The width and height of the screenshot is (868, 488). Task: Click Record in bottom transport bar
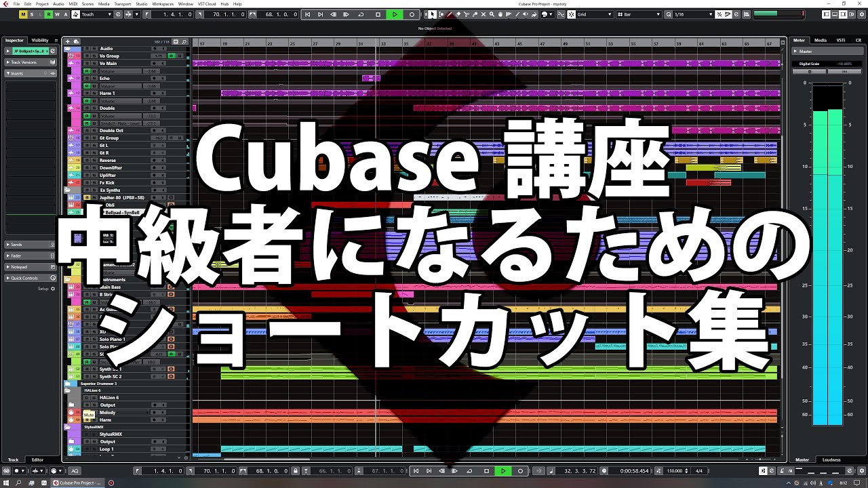click(x=520, y=471)
